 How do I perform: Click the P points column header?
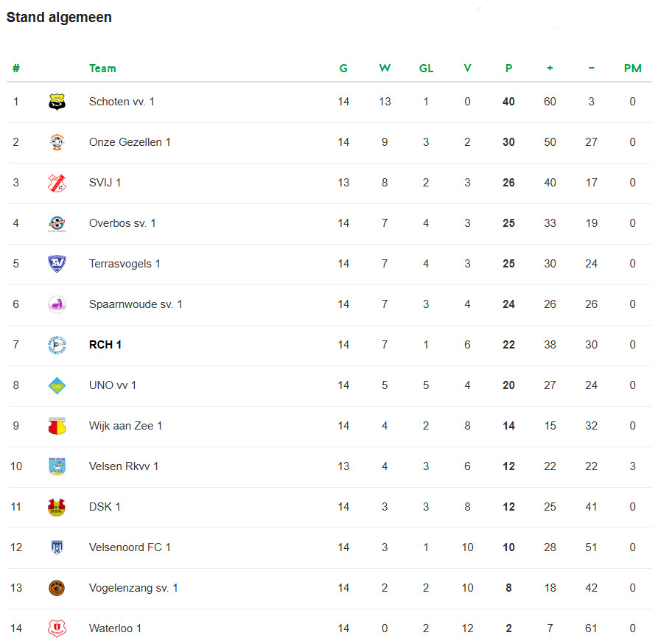click(508, 69)
